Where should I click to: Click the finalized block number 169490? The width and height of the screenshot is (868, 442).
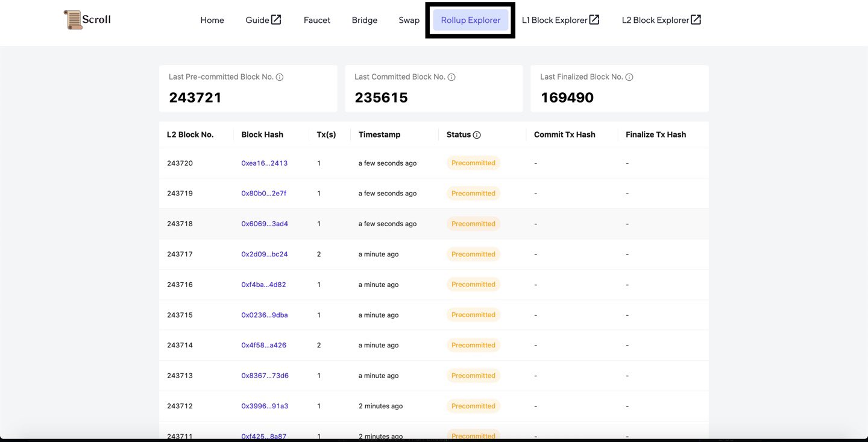[567, 98]
